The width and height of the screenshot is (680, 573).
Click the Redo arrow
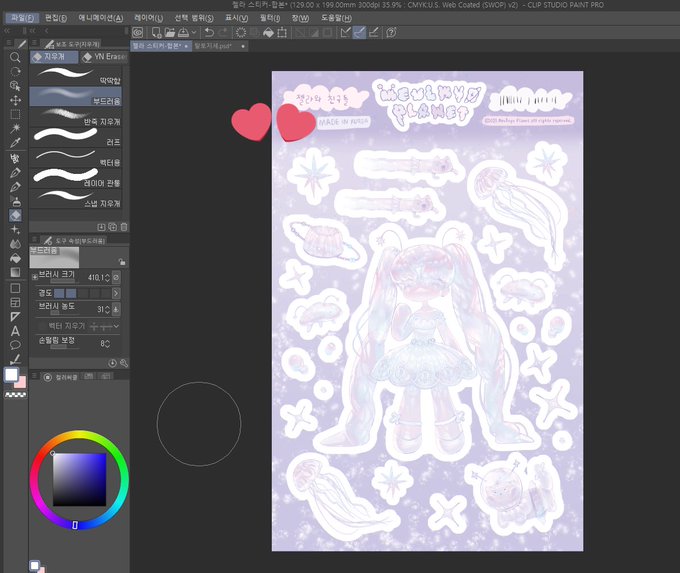point(223,33)
